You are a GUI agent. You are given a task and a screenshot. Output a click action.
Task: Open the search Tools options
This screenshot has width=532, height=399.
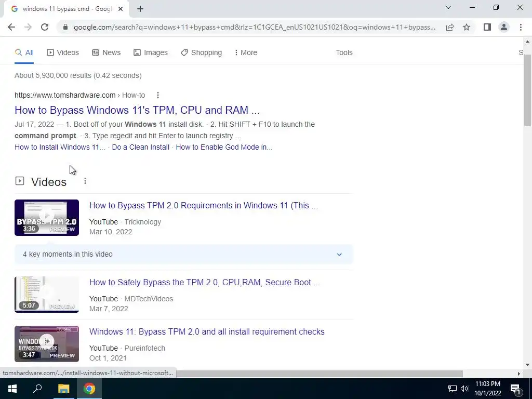point(344,52)
